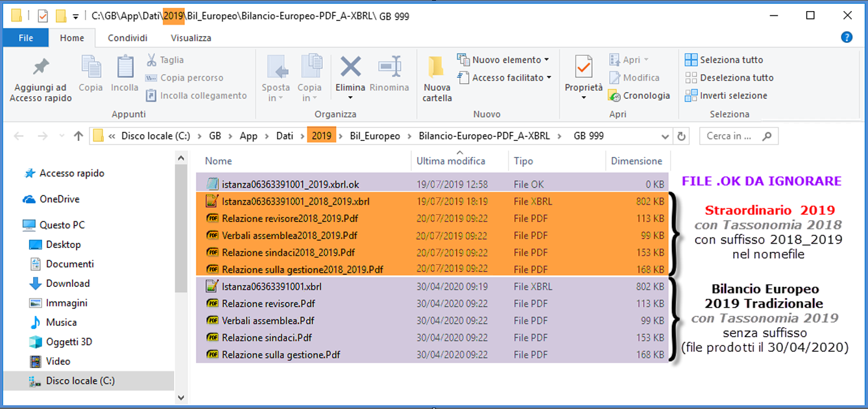Click Inverti selezione
This screenshot has height=409, width=868.
click(726, 95)
